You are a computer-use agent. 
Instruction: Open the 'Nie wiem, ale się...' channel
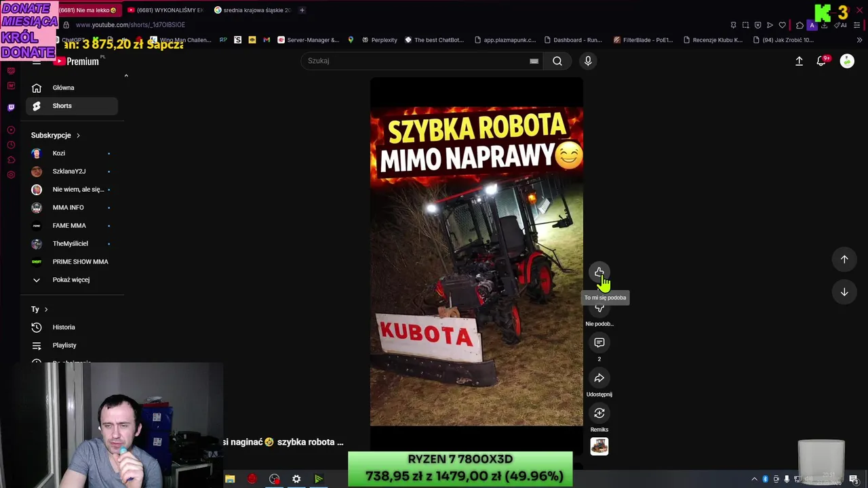[72, 189]
